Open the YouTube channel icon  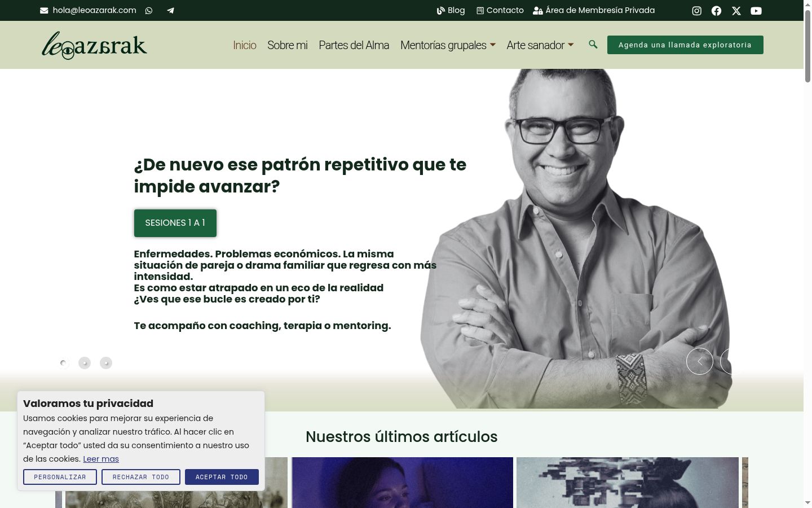(x=756, y=11)
